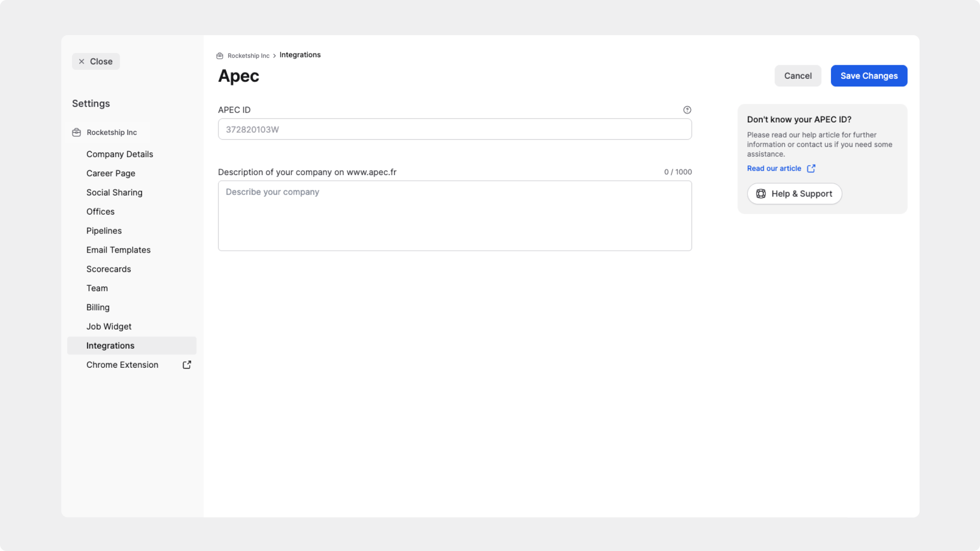Open the Billing settings page
This screenshot has width=980, height=551.
coord(98,307)
